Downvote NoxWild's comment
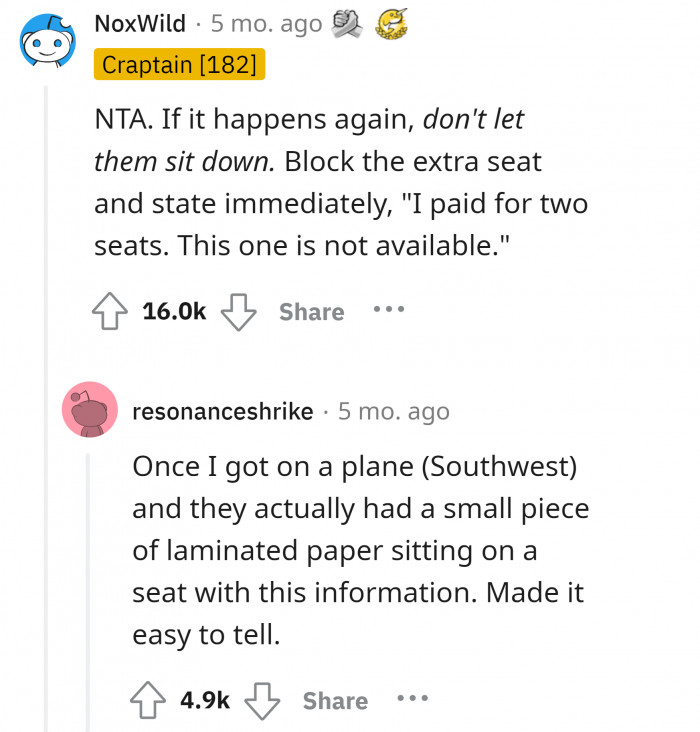 (237, 312)
